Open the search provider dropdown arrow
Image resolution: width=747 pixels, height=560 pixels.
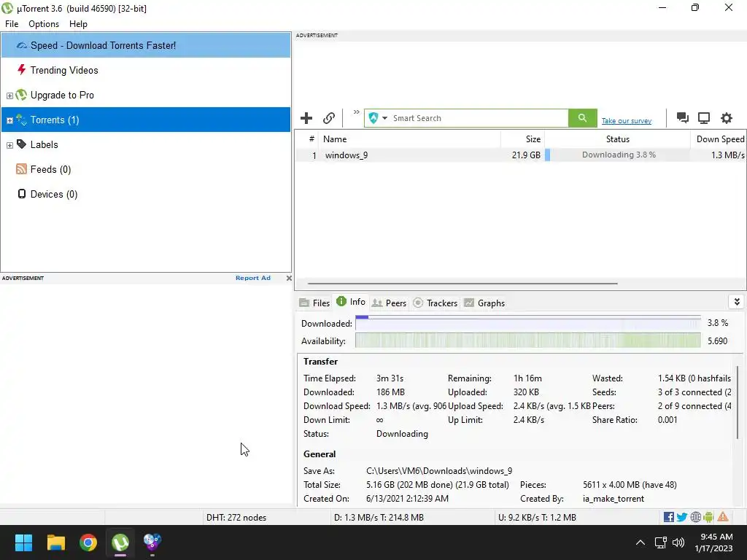(x=384, y=118)
